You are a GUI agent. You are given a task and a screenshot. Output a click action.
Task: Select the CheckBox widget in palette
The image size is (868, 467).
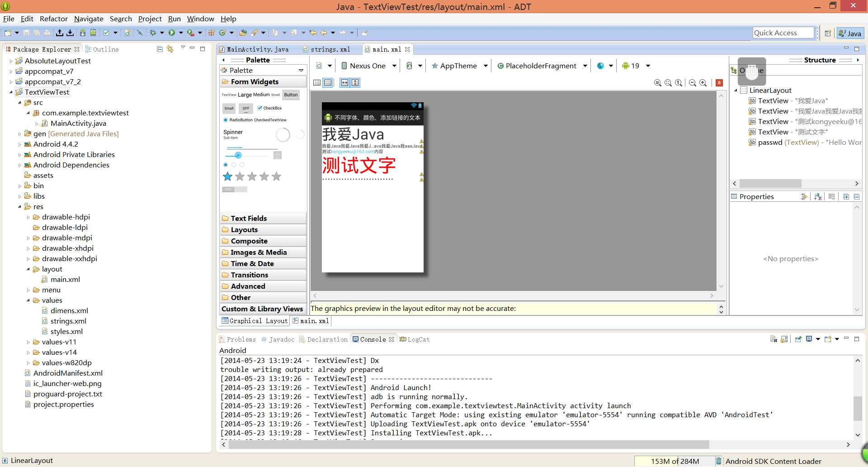click(269, 108)
